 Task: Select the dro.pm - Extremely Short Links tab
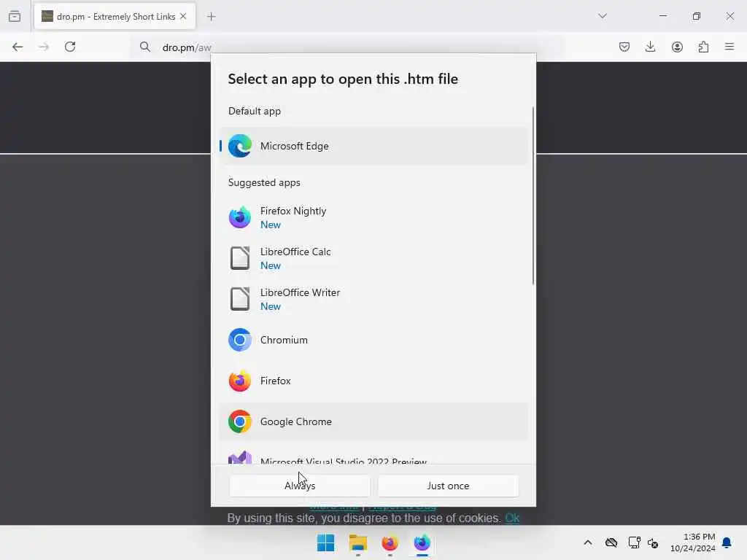coord(115,17)
